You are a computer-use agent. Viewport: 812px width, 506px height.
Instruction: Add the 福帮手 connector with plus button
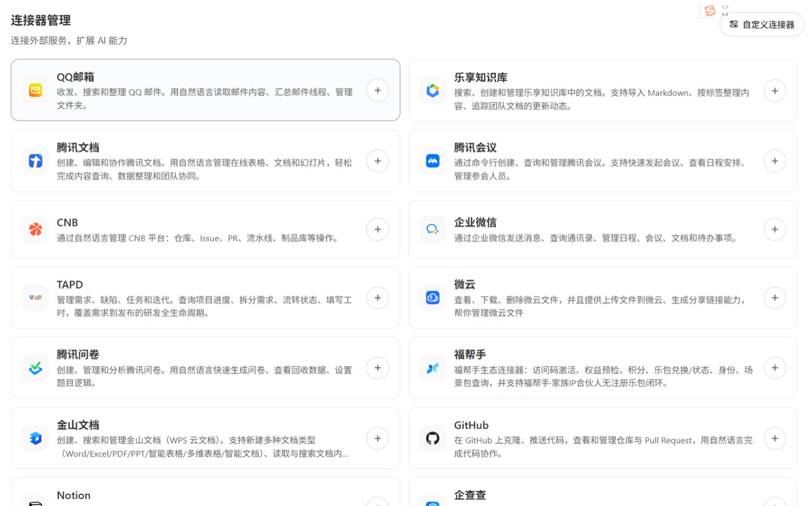pyautogui.click(x=775, y=368)
